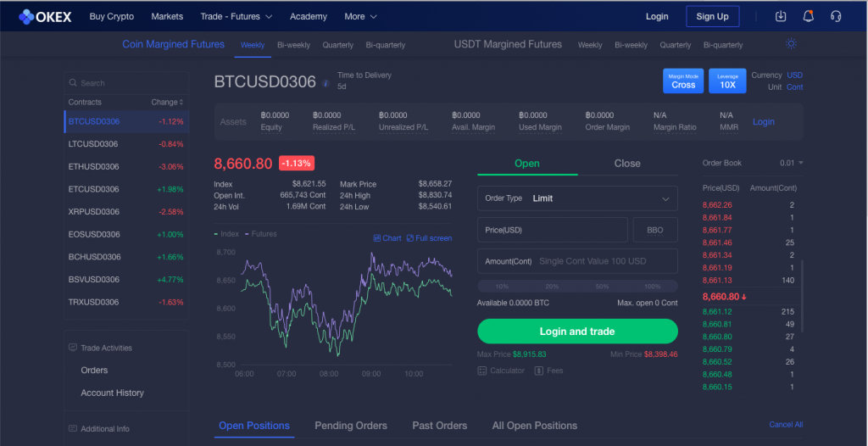The image size is (868, 446).
Task: Select Coin Margined Bi-quarterly tab
Action: click(386, 45)
